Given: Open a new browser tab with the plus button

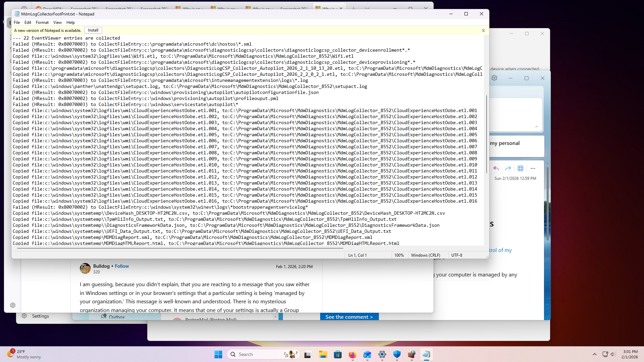Looking at the screenshot, I should point(353,8).
